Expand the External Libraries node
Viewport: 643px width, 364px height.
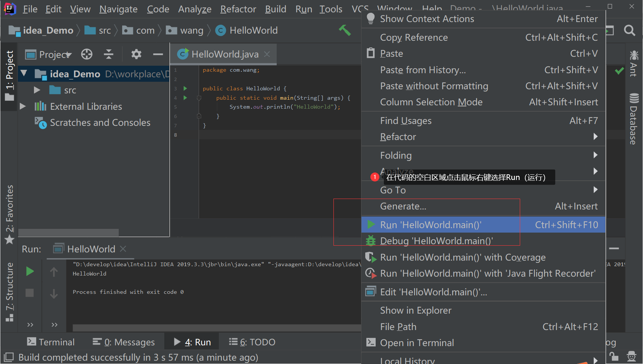coord(22,106)
